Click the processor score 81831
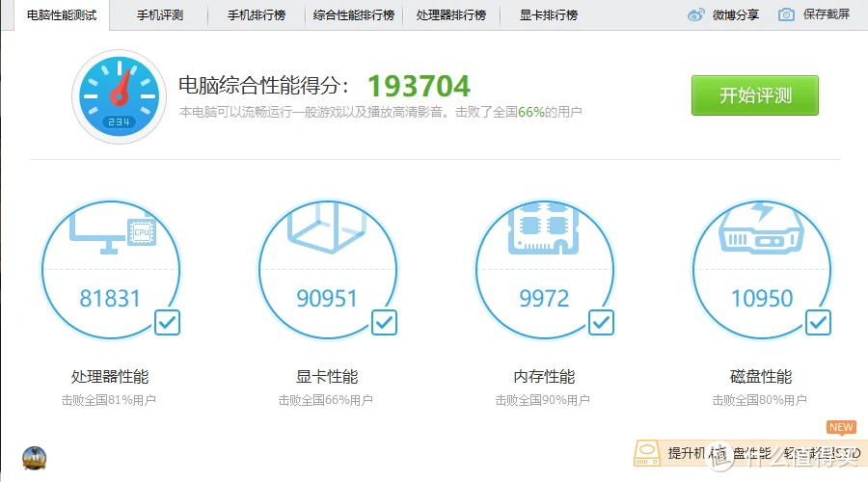 [x=110, y=298]
